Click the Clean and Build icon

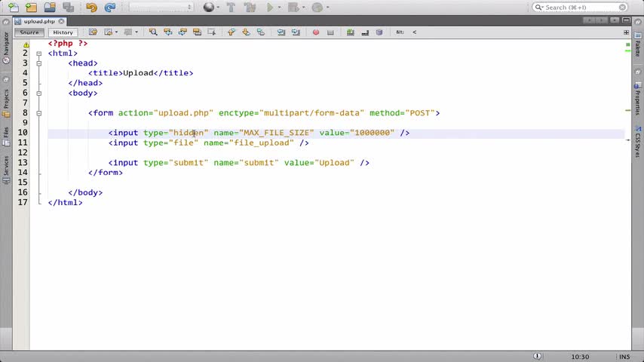250,8
